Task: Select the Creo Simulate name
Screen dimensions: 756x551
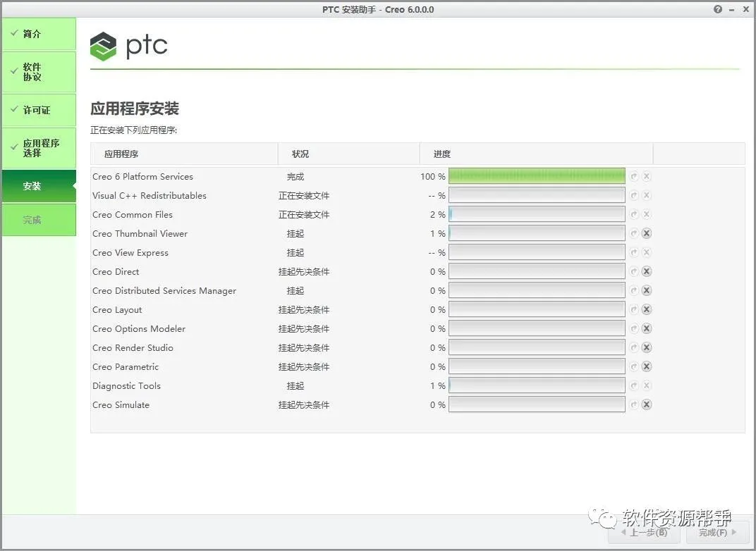Action: click(121, 405)
